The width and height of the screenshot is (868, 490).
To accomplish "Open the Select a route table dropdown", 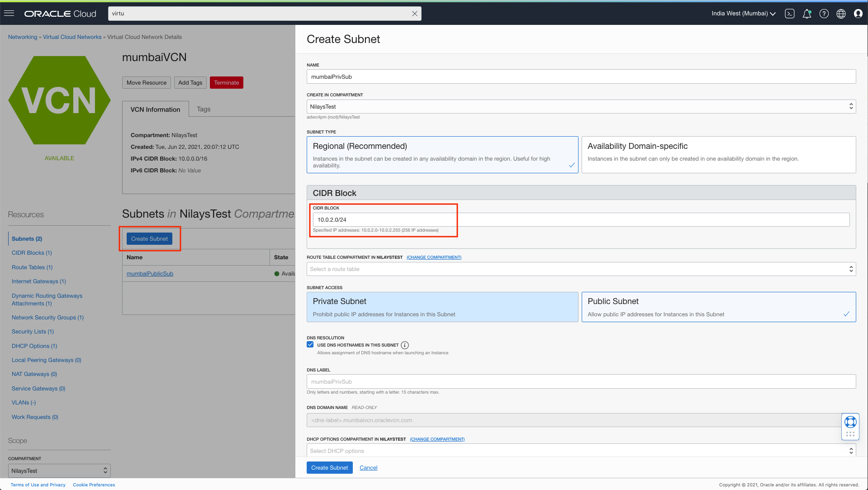I will pyautogui.click(x=580, y=269).
